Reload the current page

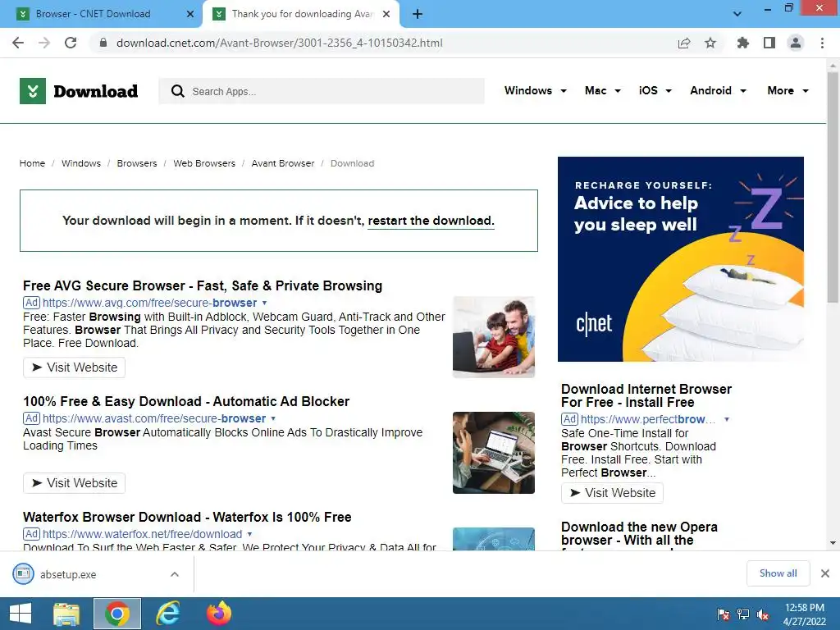(x=71, y=43)
